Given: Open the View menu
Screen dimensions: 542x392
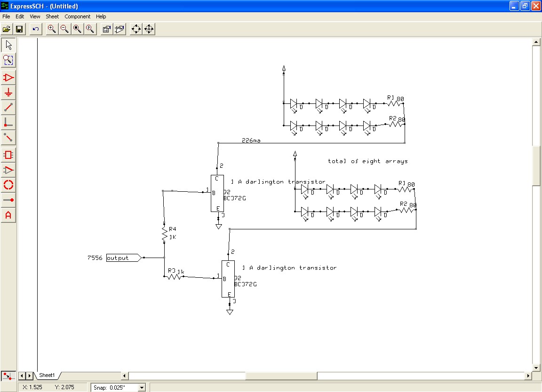Looking at the screenshot, I should pyautogui.click(x=35, y=16).
